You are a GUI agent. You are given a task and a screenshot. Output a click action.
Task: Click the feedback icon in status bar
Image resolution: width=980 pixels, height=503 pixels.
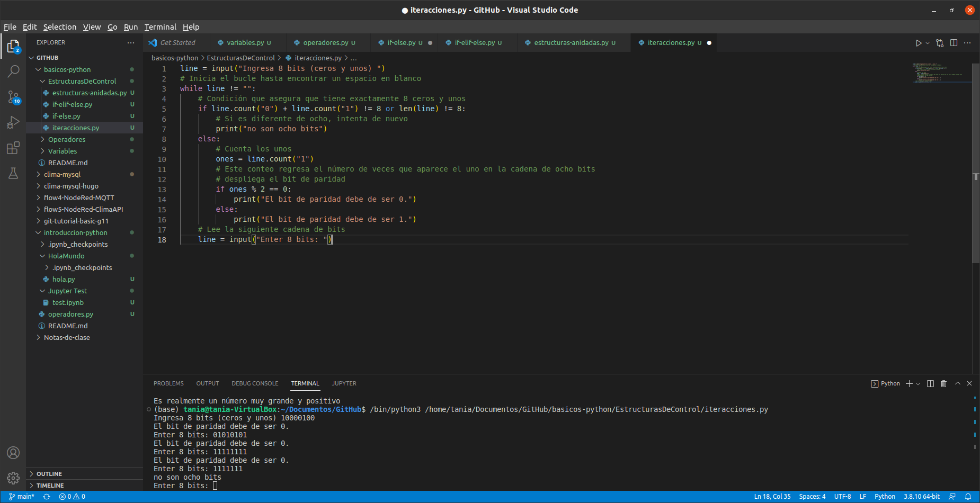pyautogui.click(x=952, y=497)
